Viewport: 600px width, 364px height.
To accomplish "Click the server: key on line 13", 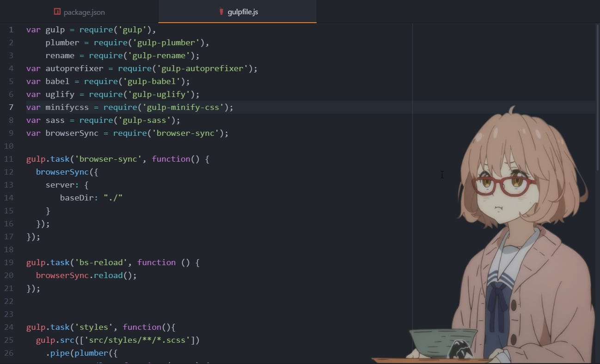I will coord(62,185).
